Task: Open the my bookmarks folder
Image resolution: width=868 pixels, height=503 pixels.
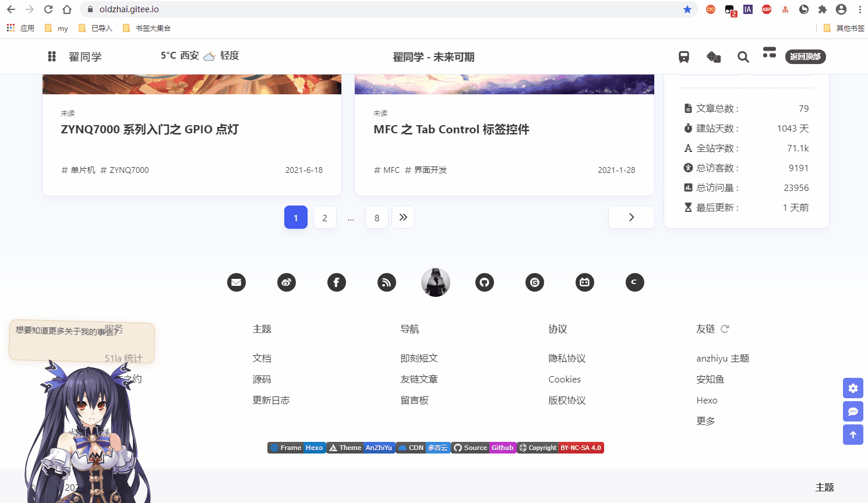Action: 57,28
